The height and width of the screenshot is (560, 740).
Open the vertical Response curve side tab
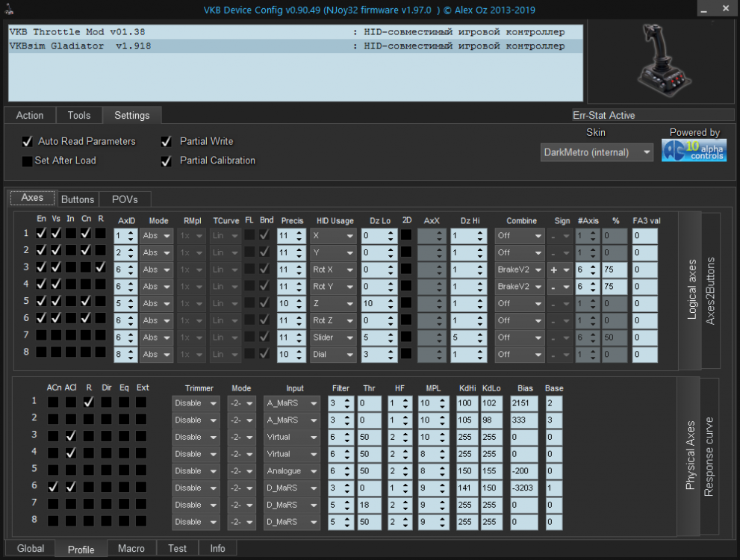tap(709, 456)
